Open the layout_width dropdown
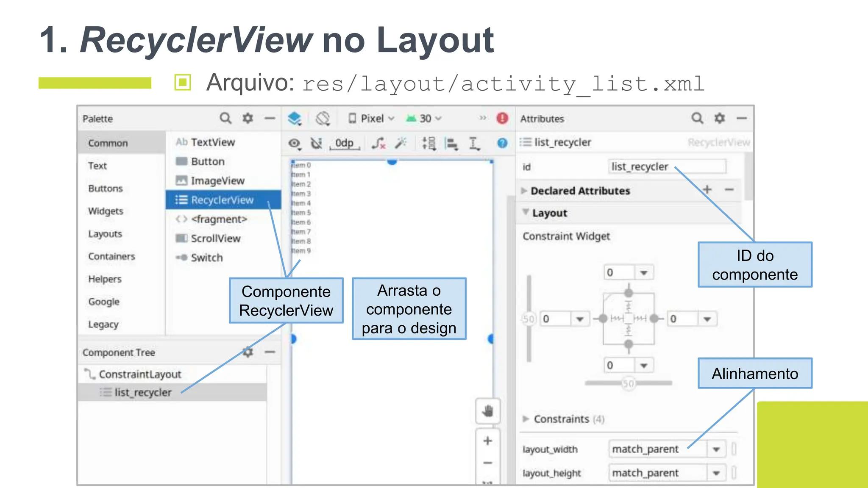Image resolution: width=868 pixels, height=488 pixels. 716,449
